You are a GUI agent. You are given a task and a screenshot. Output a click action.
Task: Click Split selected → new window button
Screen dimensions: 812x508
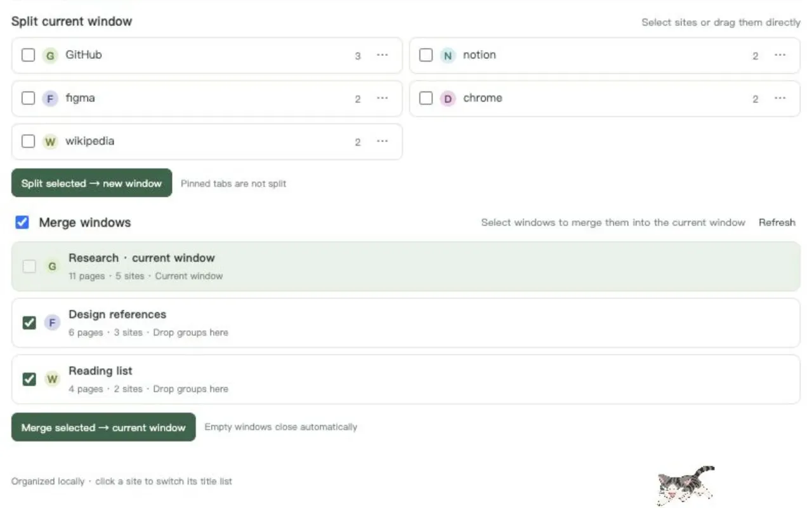pyautogui.click(x=92, y=183)
